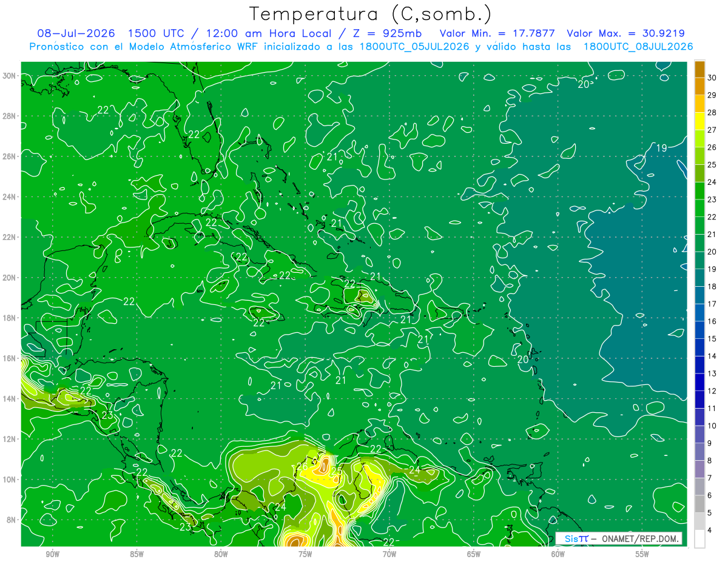
Task: Click the 75W longitude axis label
Action: [305, 554]
